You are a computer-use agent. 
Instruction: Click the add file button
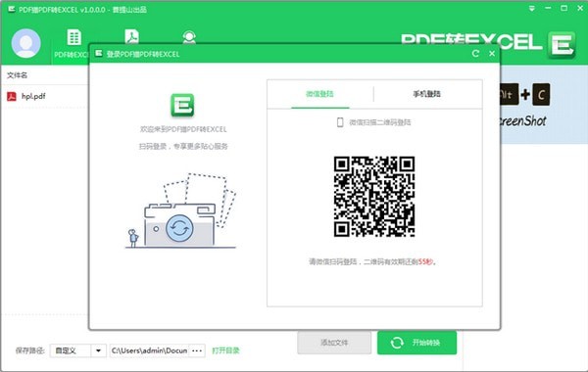(x=334, y=343)
